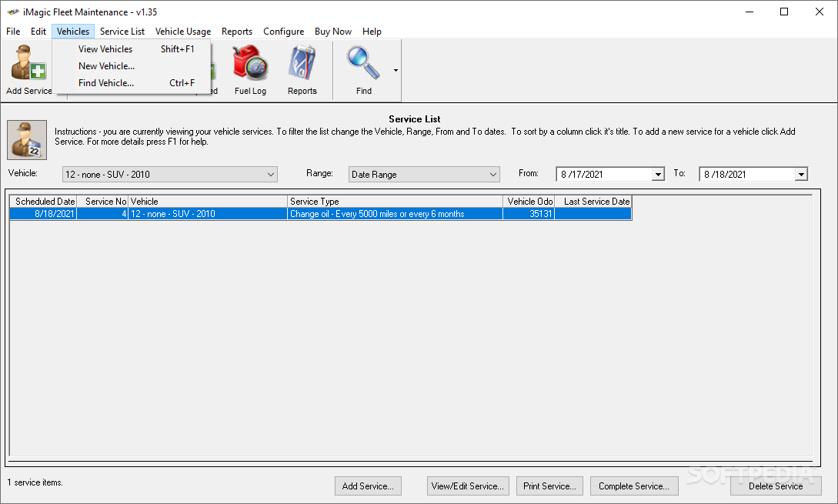Click the '12 - none - SUV - 2010' row cell

click(x=207, y=214)
